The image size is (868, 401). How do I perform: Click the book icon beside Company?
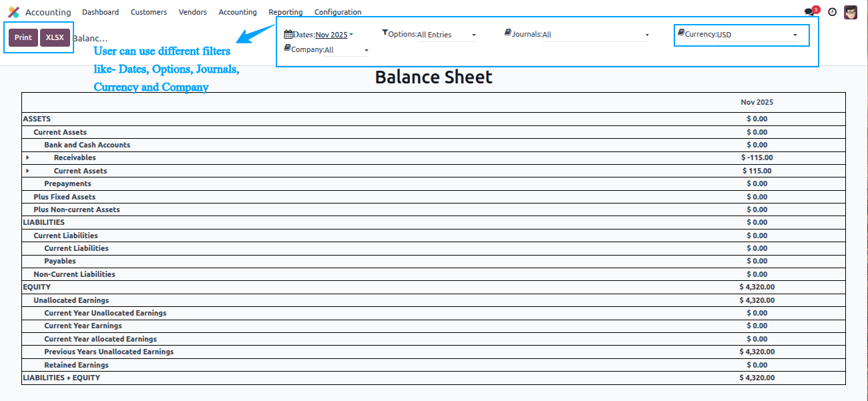(x=287, y=48)
